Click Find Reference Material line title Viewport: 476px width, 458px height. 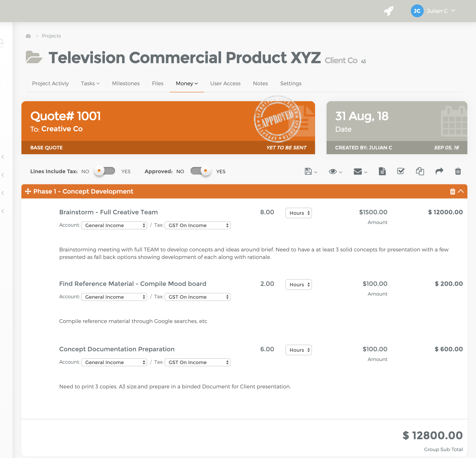[133, 284]
